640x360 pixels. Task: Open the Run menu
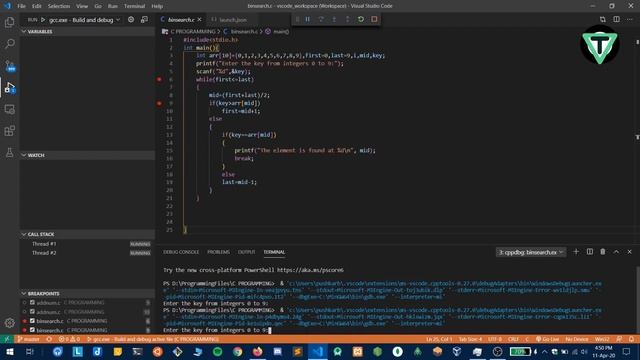point(113,6)
